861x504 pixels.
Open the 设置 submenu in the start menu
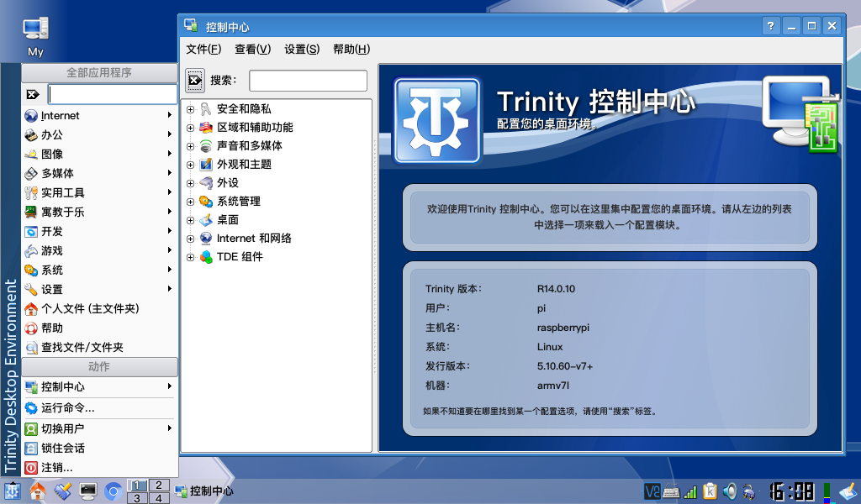tap(99, 289)
